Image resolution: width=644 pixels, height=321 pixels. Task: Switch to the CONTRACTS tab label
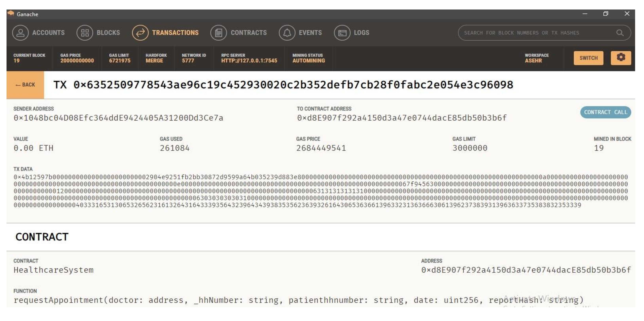(249, 33)
